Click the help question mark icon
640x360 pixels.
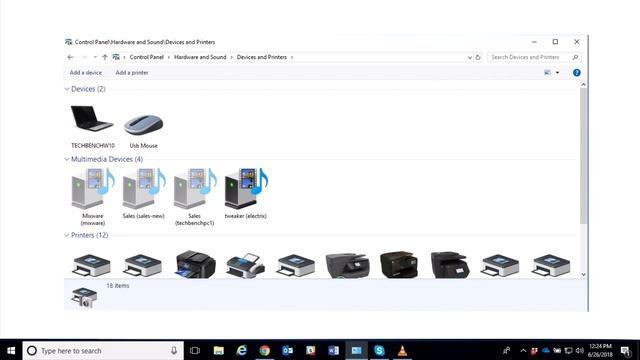576,73
